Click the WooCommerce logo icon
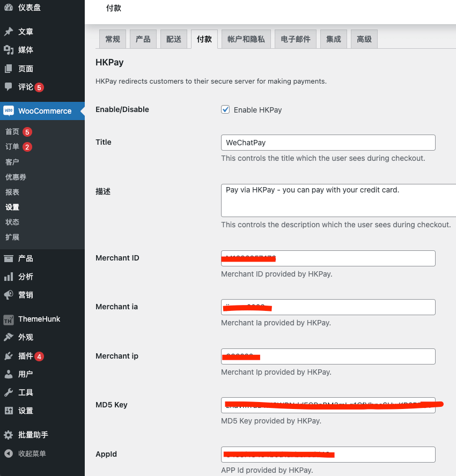Image resolution: width=456 pixels, height=476 pixels. (9, 111)
